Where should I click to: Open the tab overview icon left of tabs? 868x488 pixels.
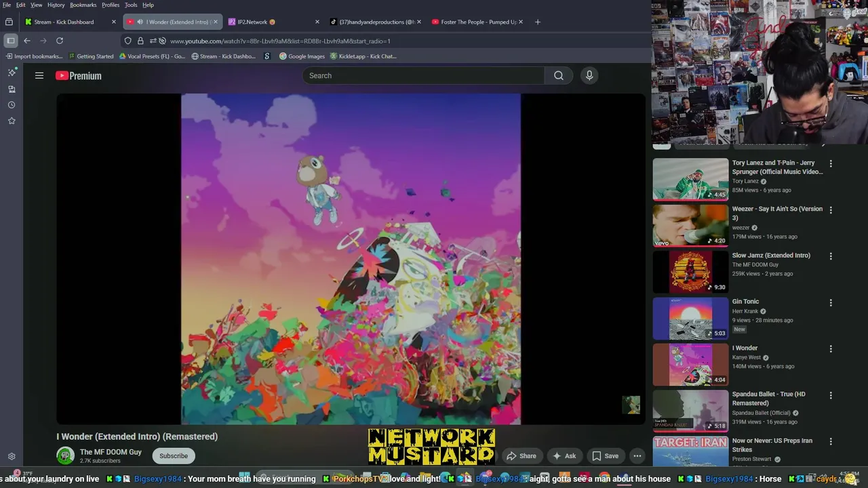click(x=9, y=22)
